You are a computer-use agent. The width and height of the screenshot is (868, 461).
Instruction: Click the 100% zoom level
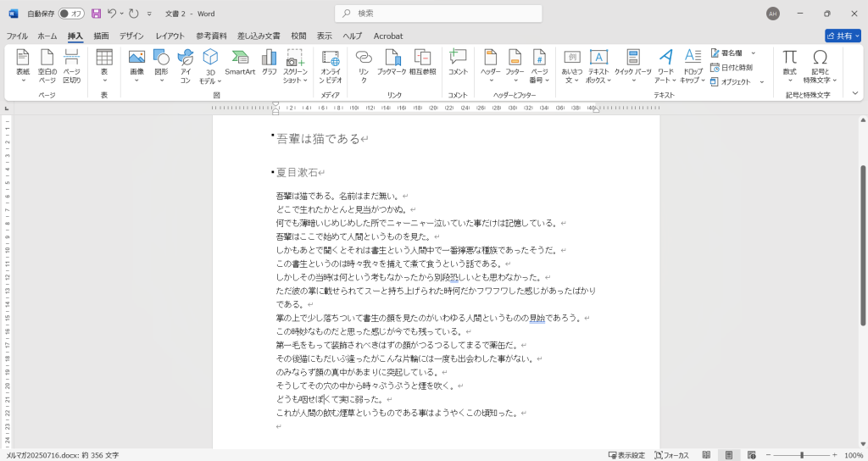click(x=854, y=455)
